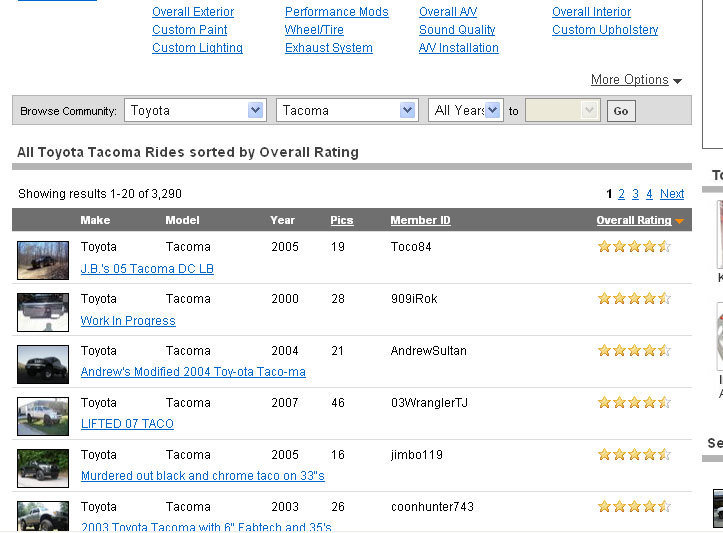Click the star rating for 909iRok's ride

[634, 299]
